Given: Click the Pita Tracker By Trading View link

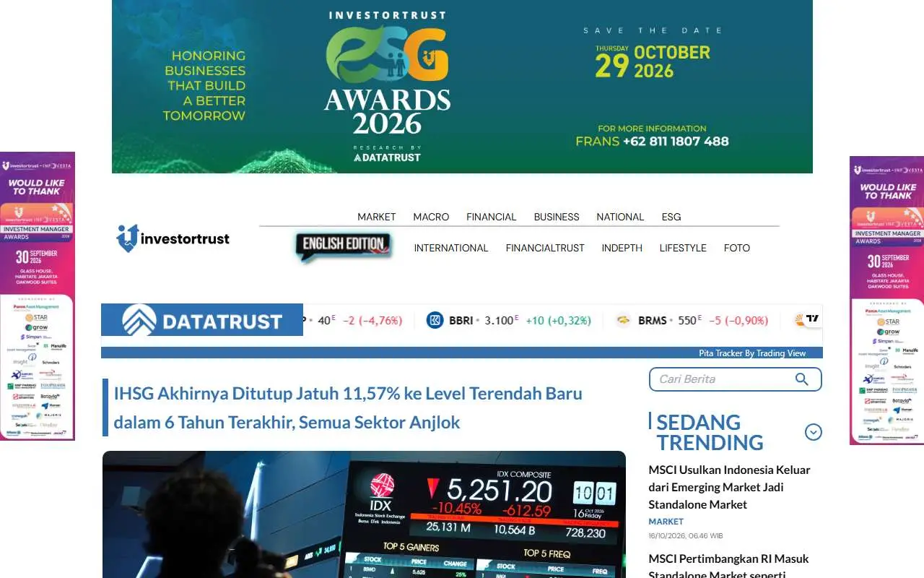Looking at the screenshot, I should click(x=752, y=353).
